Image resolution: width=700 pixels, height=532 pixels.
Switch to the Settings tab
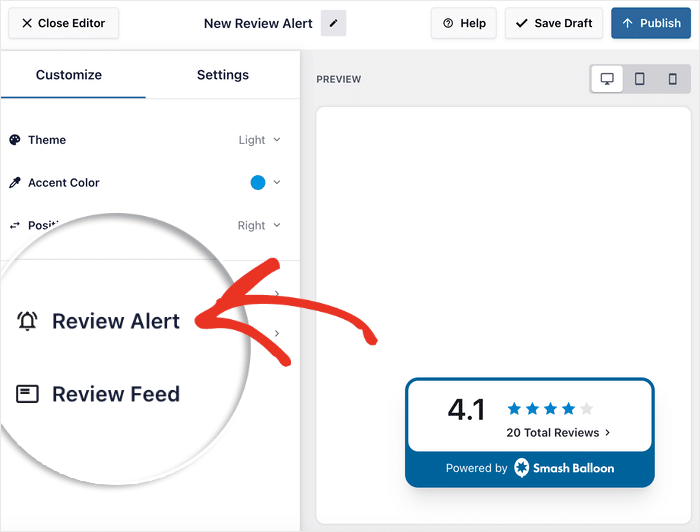click(x=222, y=75)
